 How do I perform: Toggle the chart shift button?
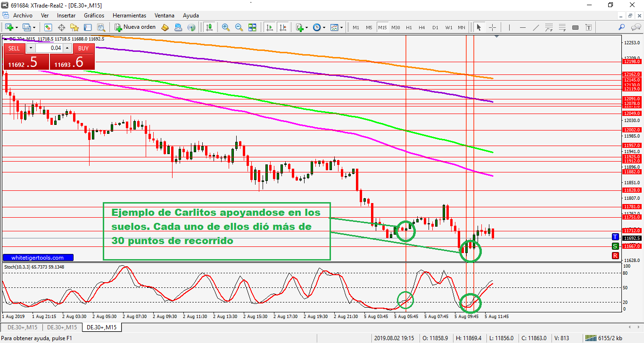(283, 27)
